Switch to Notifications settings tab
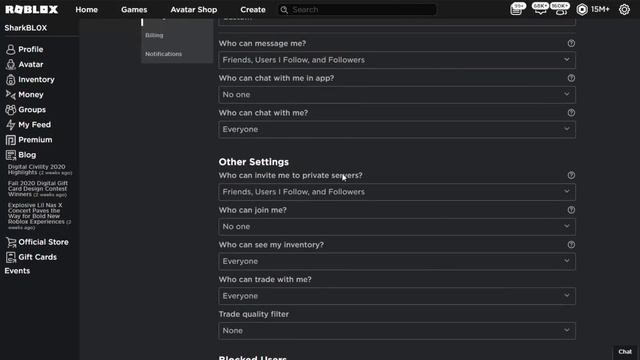Screen dimensions: 640x360 (x=163, y=54)
